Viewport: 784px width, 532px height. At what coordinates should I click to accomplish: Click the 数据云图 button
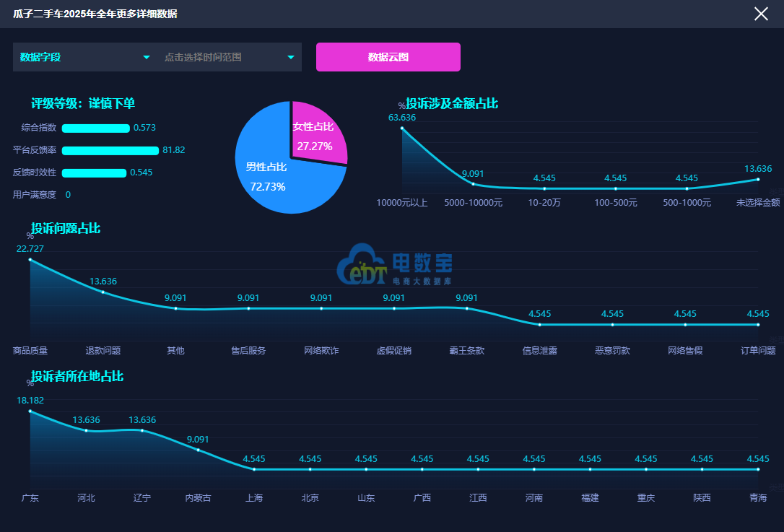coord(388,57)
